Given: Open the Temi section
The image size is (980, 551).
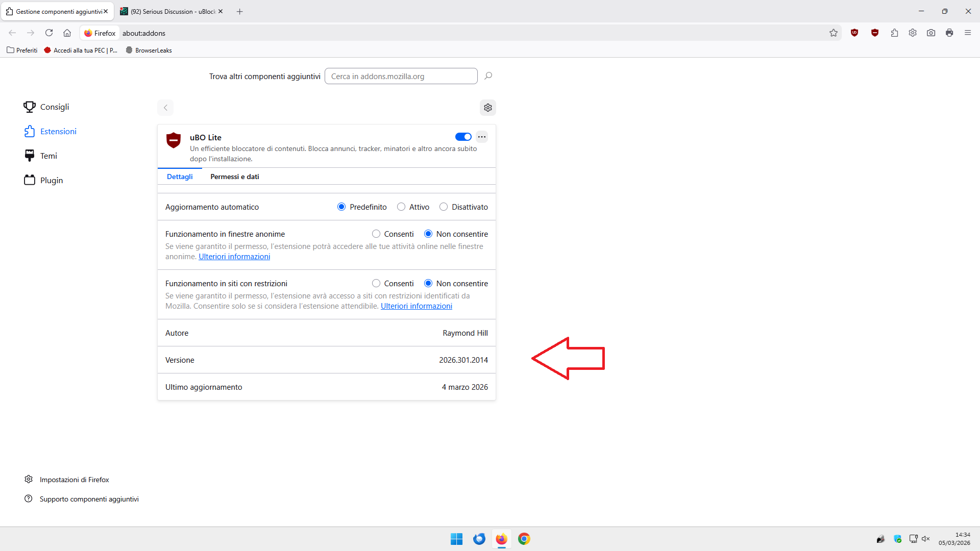Looking at the screenshot, I should click(x=40, y=156).
